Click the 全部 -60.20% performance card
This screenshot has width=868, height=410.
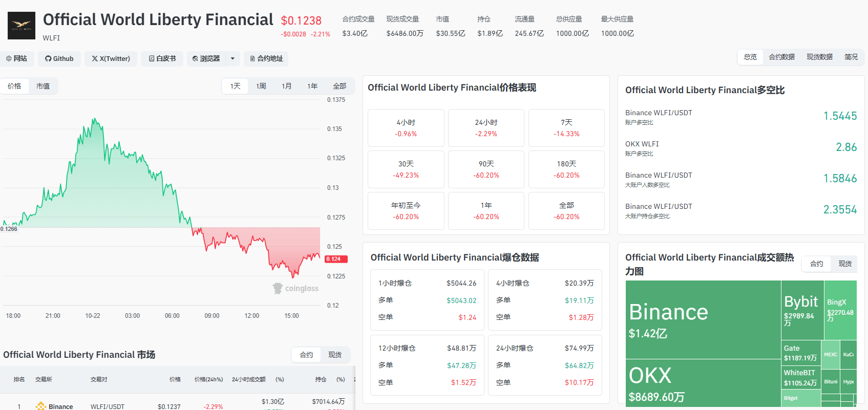click(x=566, y=211)
